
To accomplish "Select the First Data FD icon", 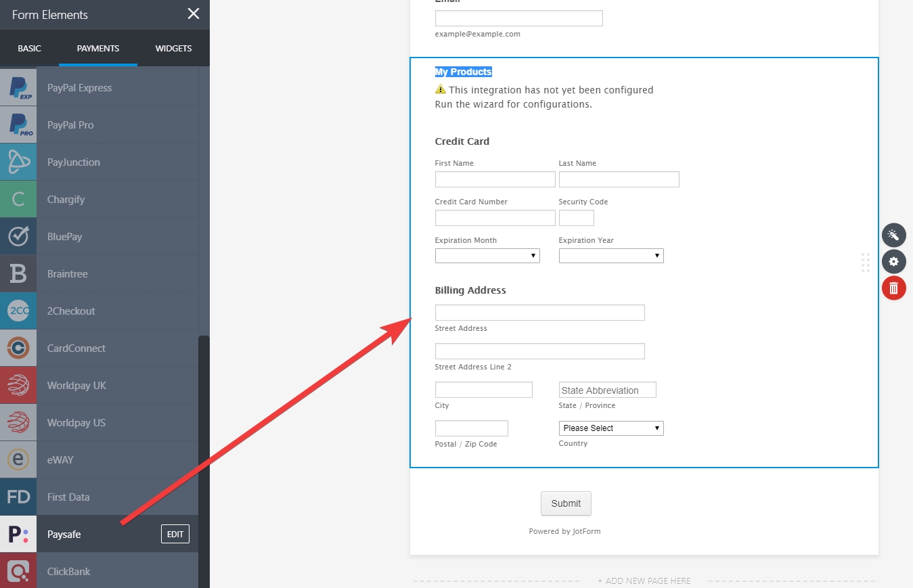I will click(18, 497).
